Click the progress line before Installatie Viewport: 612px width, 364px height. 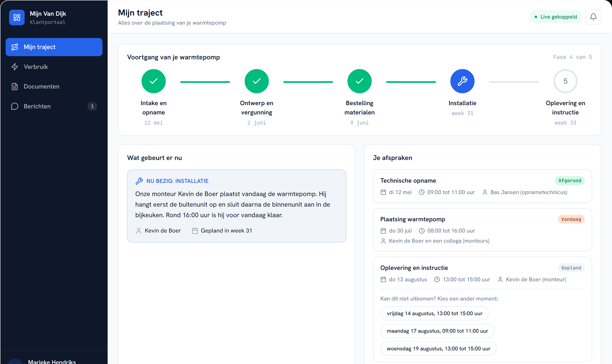(411, 82)
